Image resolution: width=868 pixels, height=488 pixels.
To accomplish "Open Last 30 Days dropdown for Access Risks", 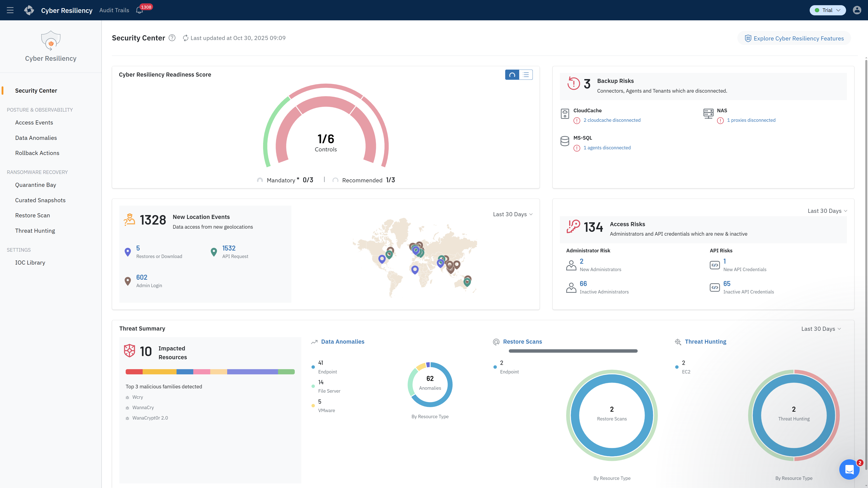I will pyautogui.click(x=827, y=211).
